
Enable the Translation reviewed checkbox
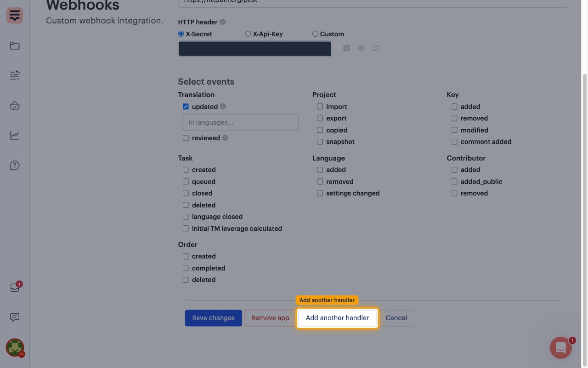(186, 138)
